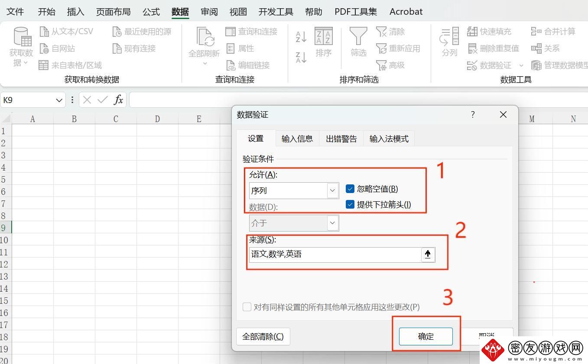588x364 pixels.
Task: Click 自网站 web import icon
Action: click(44, 48)
